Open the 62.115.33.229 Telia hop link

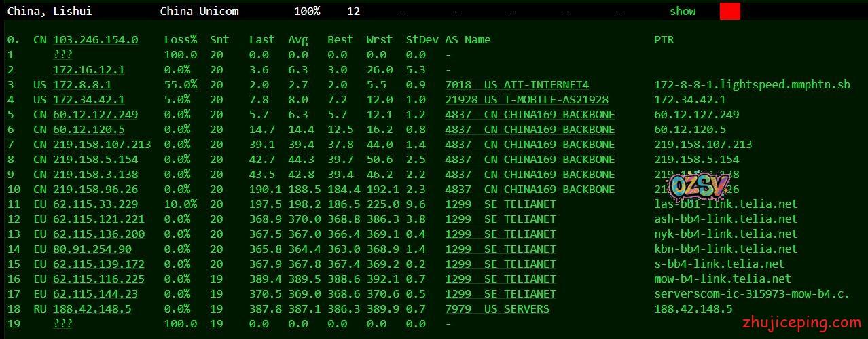(x=95, y=204)
